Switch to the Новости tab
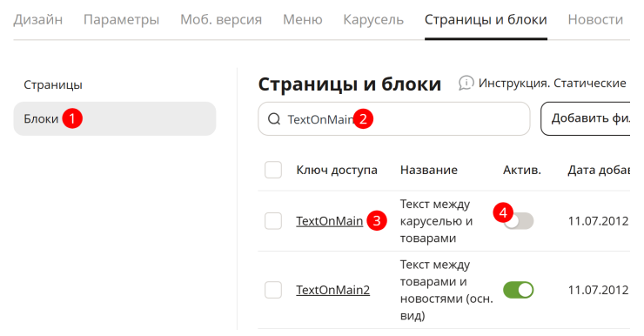Screen dimensions: 644x336 tap(595, 19)
